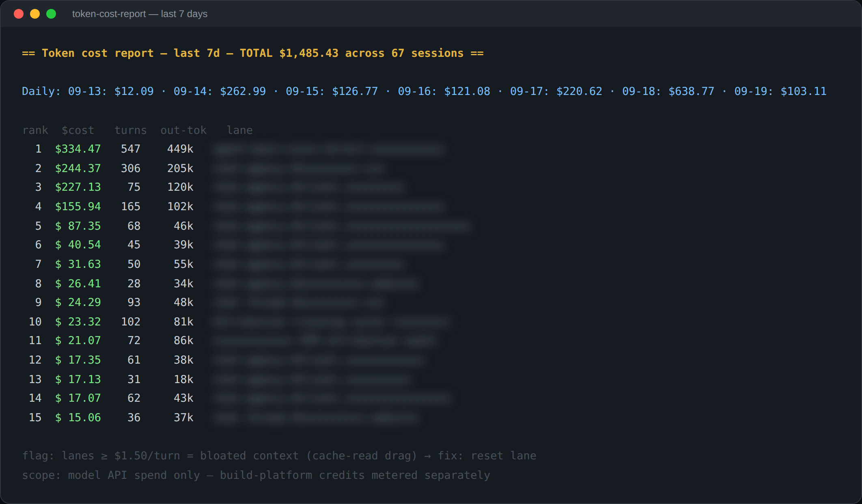Click the daily 09-16: $121.08 entry
The image size is (862, 504).
[444, 91]
